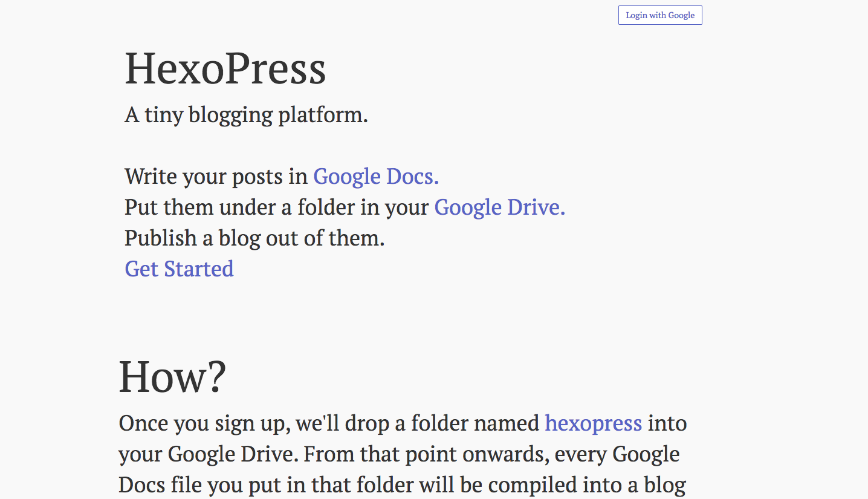The width and height of the screenshot is (868, 499).
Task: Select the Get Started link
Action: [179, 269]
